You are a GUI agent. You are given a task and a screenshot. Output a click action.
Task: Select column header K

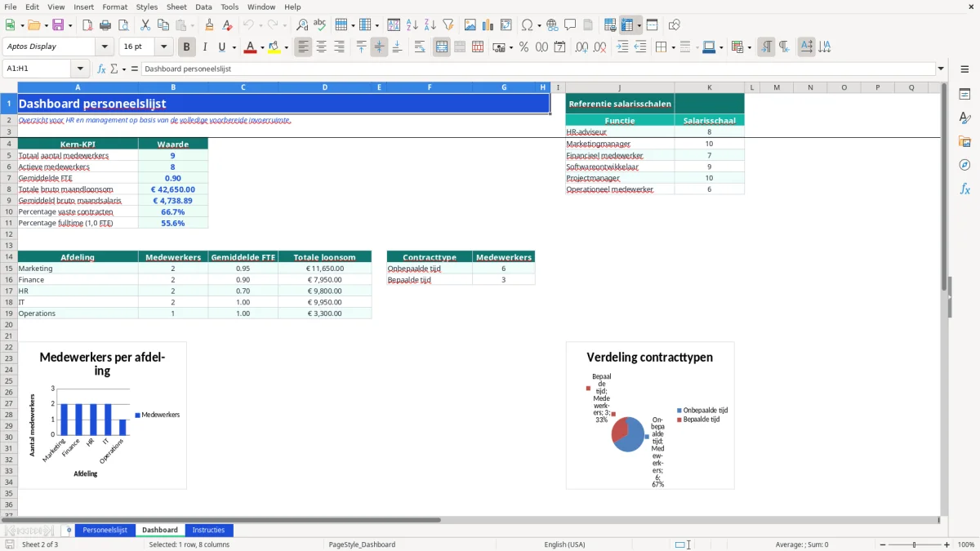pyautogui.click(x=709, y=87)
